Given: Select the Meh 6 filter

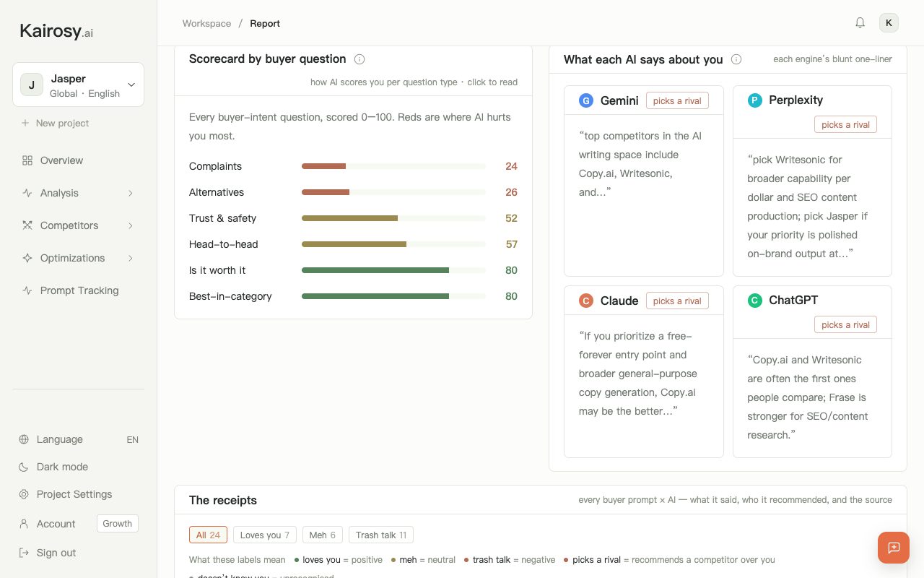Looking at the screenshot, I should click(x=323, y=535).
